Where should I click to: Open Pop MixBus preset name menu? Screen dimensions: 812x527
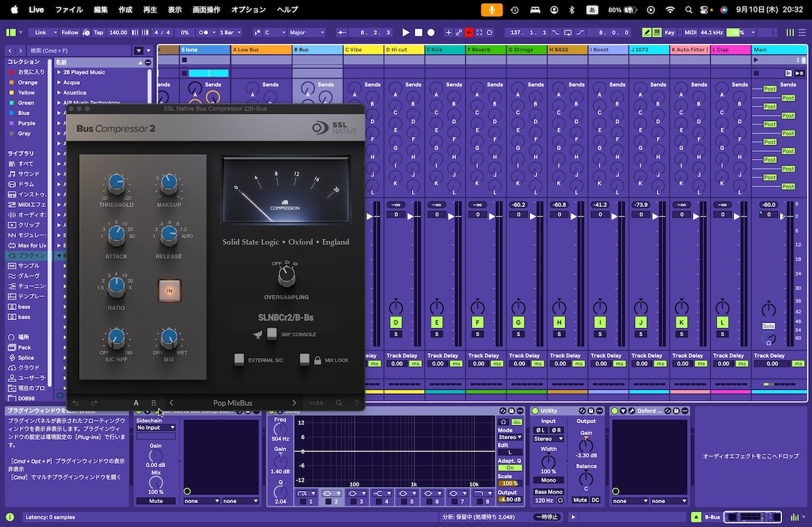coord(232,403)
